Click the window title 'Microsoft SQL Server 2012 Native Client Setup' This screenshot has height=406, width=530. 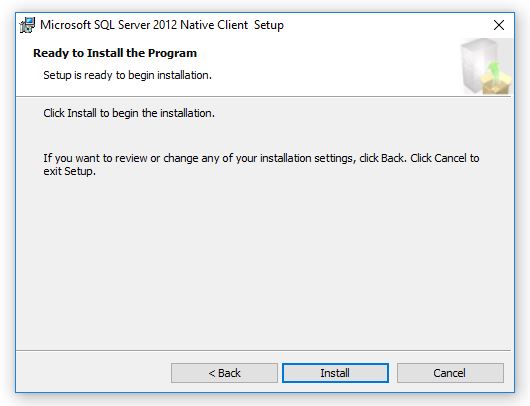click(x=162, y=25)
